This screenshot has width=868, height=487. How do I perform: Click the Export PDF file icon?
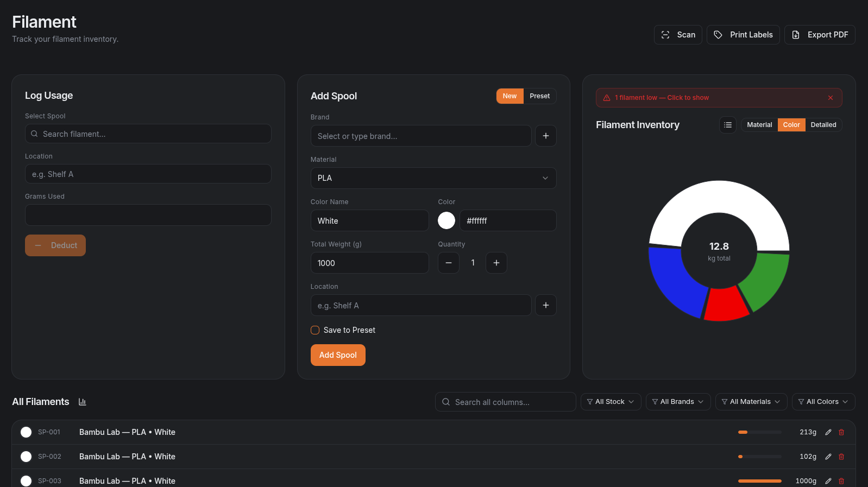pos(796,35)
